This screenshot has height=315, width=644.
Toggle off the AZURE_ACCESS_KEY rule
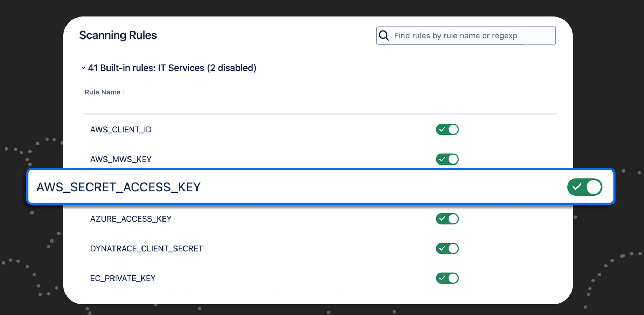(x=447, y=218)
